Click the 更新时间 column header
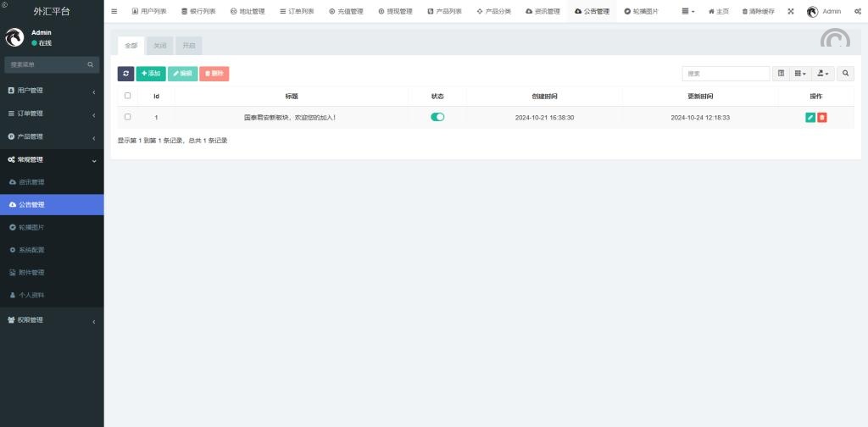This screenshot has height=427, width=868. click(x=699, y=97)
